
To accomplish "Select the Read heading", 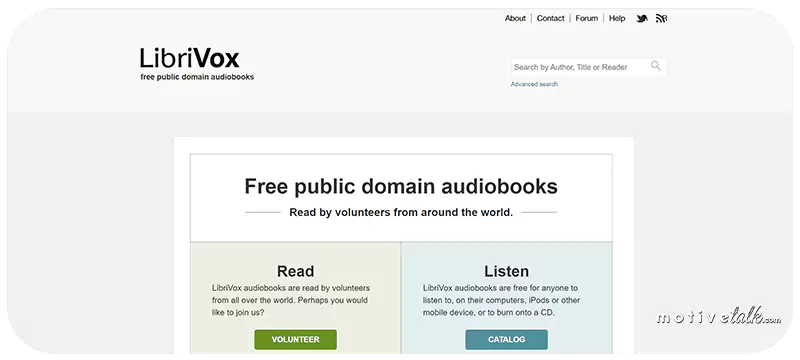I will (295, 271).
